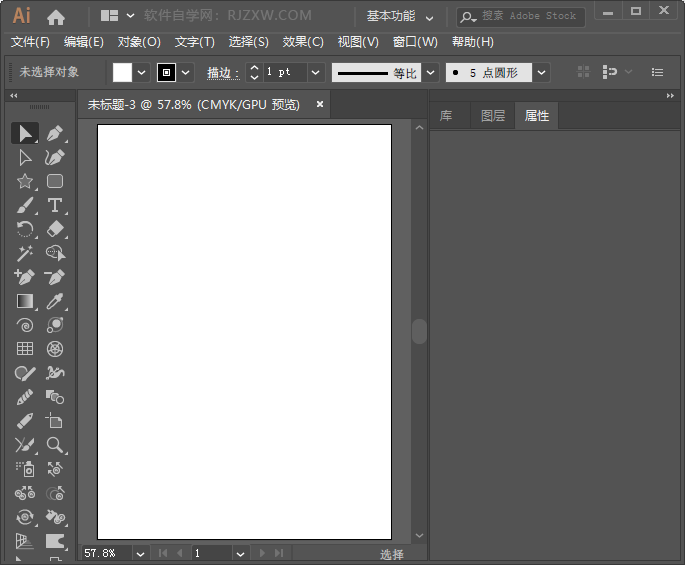Viewport: 685px width, 565px height.
Task: Click the Home icon in title bar
Action: tap(56, 17)
